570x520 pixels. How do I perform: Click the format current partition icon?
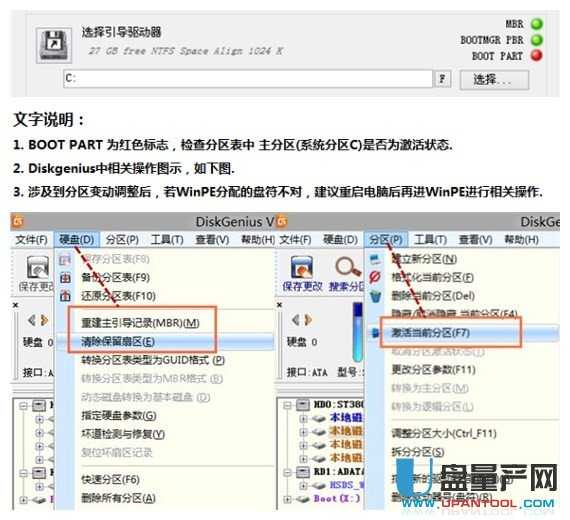point(375,277)
